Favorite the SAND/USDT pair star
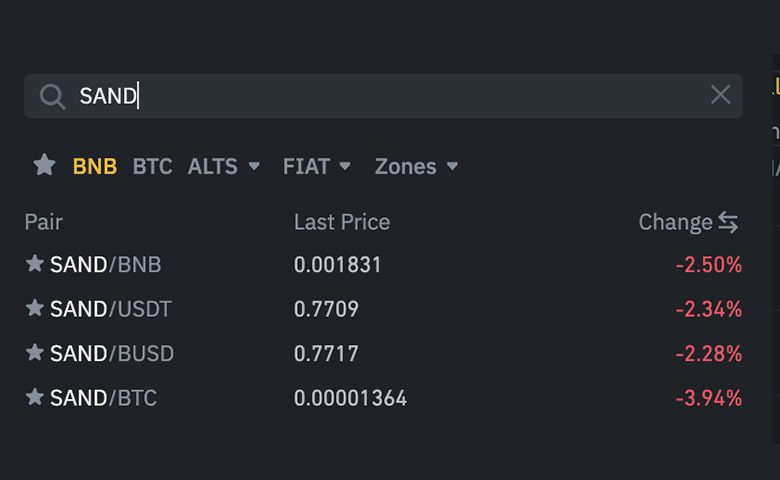The image size is (780, 480). (34, 308)
